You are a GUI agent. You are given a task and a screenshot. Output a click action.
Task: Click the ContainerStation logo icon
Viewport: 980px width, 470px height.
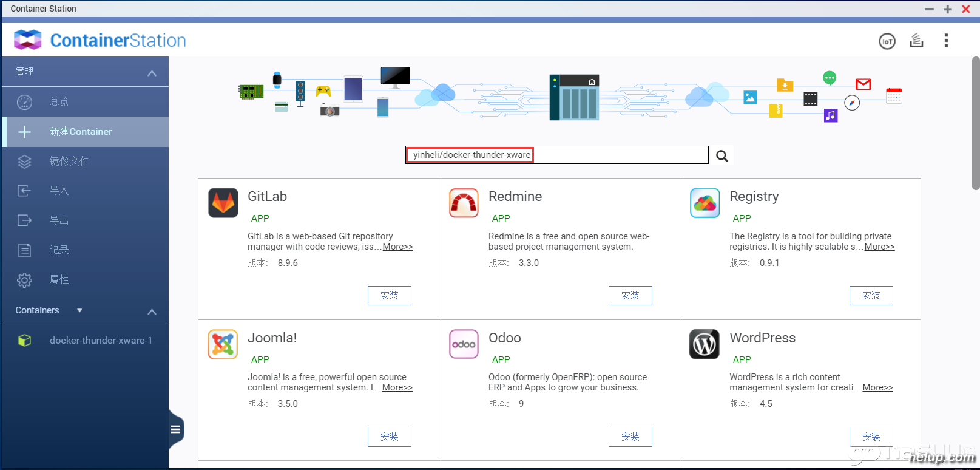[27, 40]
